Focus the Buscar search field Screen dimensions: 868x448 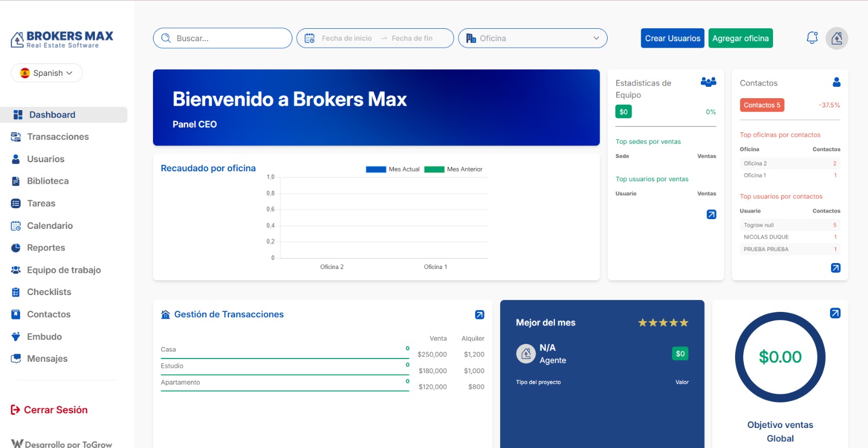coord(222,38)
